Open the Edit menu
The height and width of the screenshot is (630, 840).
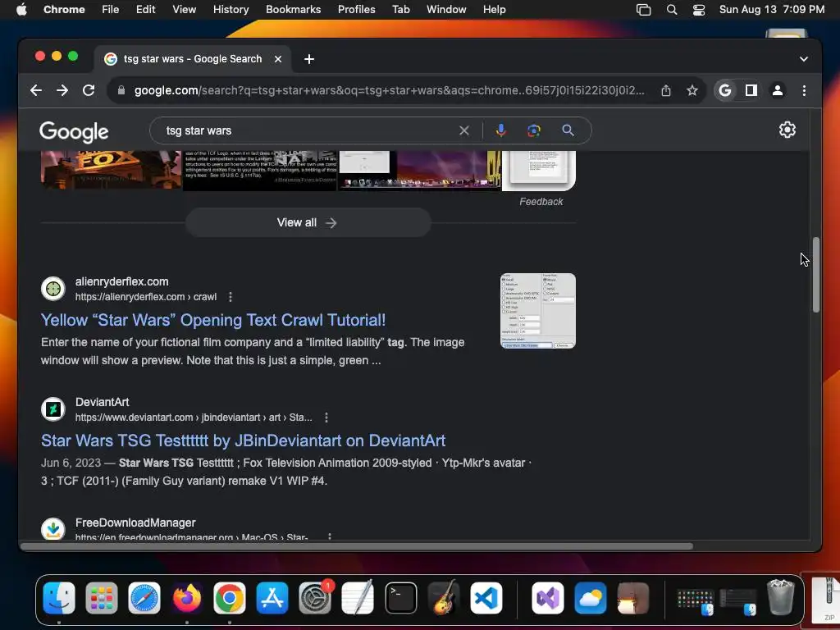(x=145, y=9)
